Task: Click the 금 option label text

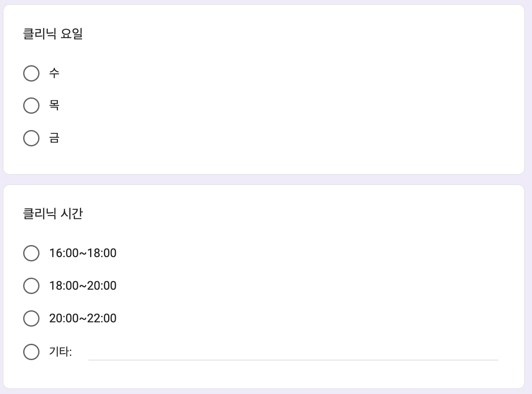Action: click(x=54, y=138)
